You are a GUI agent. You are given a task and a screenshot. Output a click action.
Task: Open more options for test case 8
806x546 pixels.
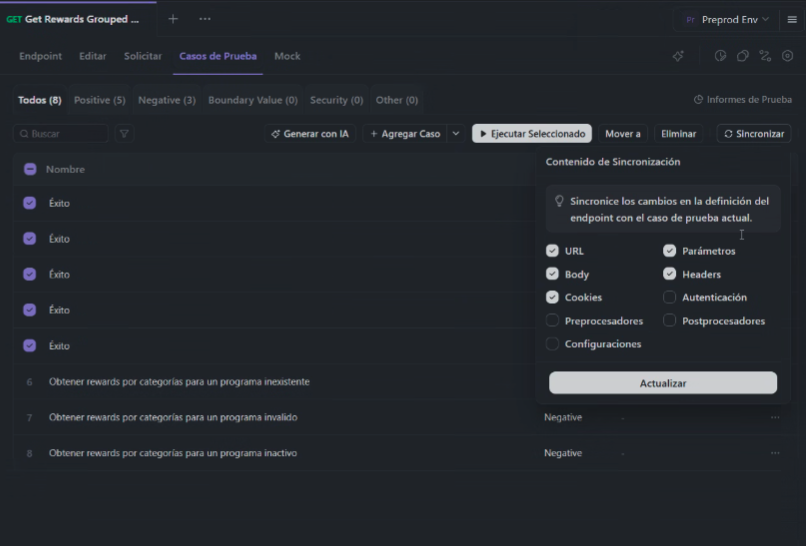[775, 453]
